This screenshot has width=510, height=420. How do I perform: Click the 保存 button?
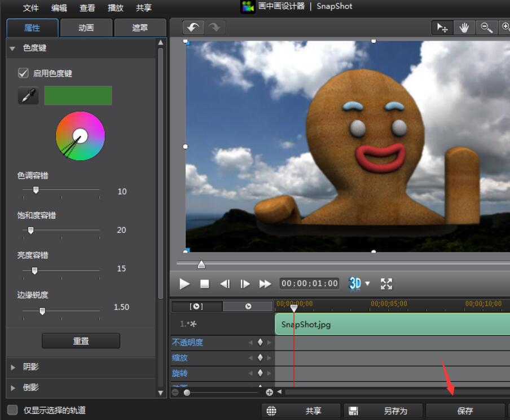(x=465, y=411)
